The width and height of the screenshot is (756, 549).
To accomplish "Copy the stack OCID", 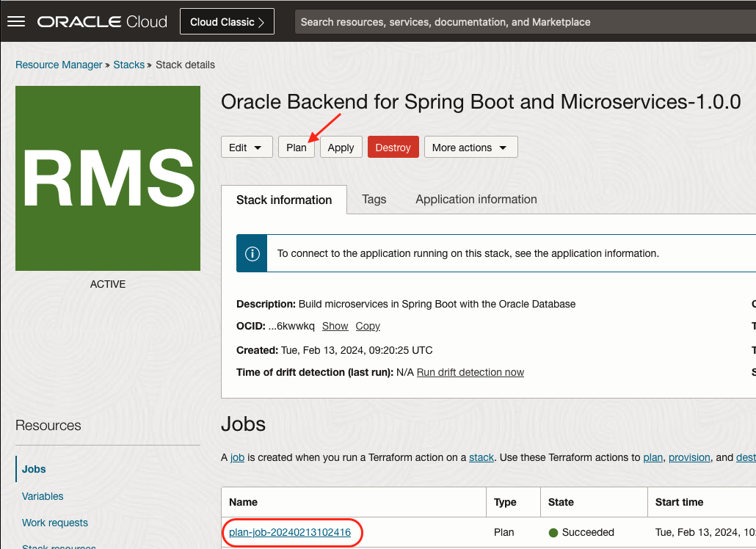I will pos(368,326).
